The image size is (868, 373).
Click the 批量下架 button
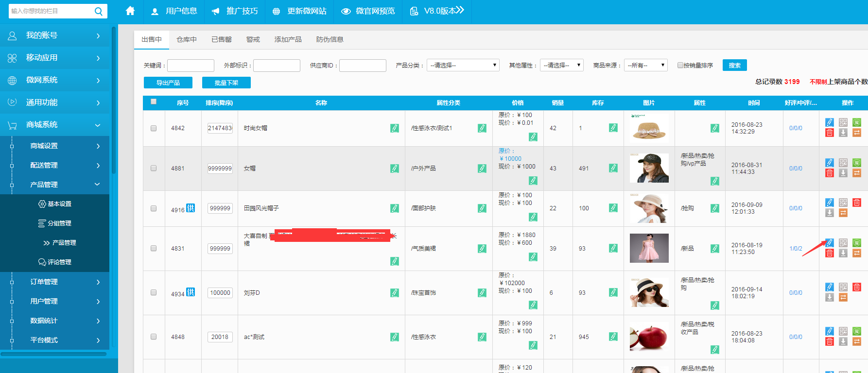(x=226, y=83)
